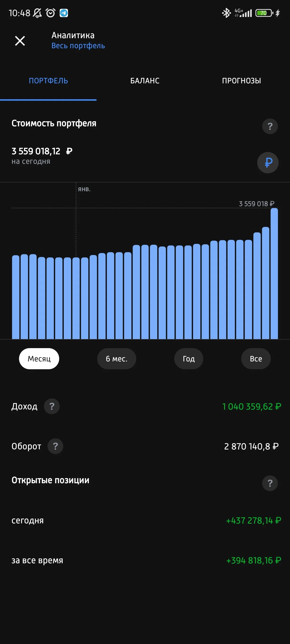This screenshot has height=644, width=290.
Task: Tap the battery indicator
Action: 264,13
